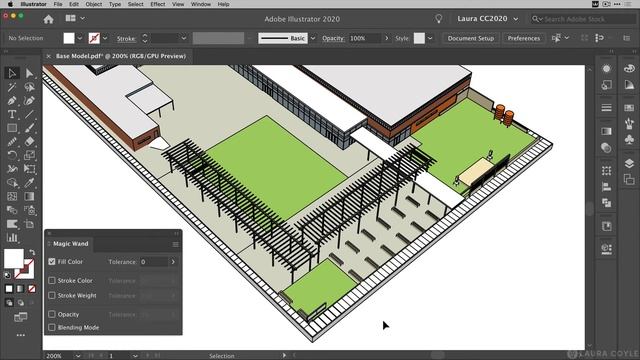Open the Illustrator application menu
This screenshot has width=640, height=360.
coord(33,4)
